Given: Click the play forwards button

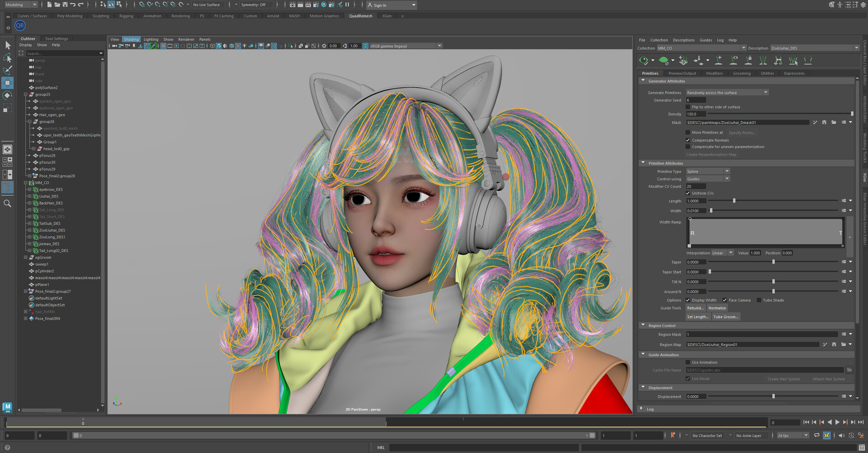Looking at the screenshot, I should point(837,422).
